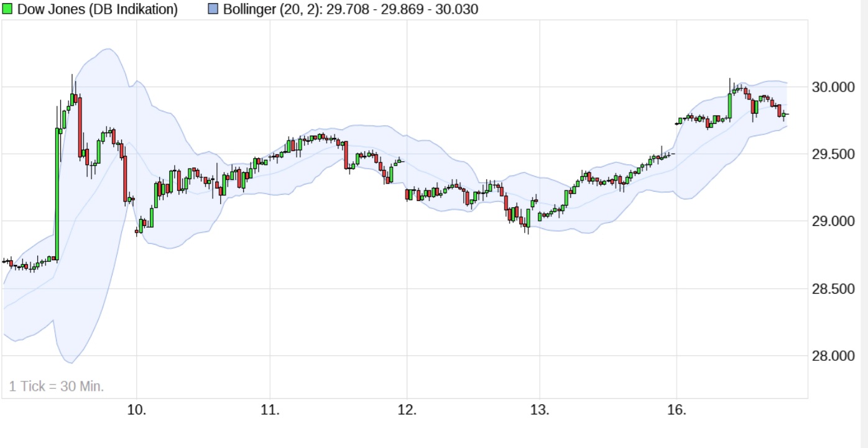Expand the 13. date axis section

(x=540, y=411)
